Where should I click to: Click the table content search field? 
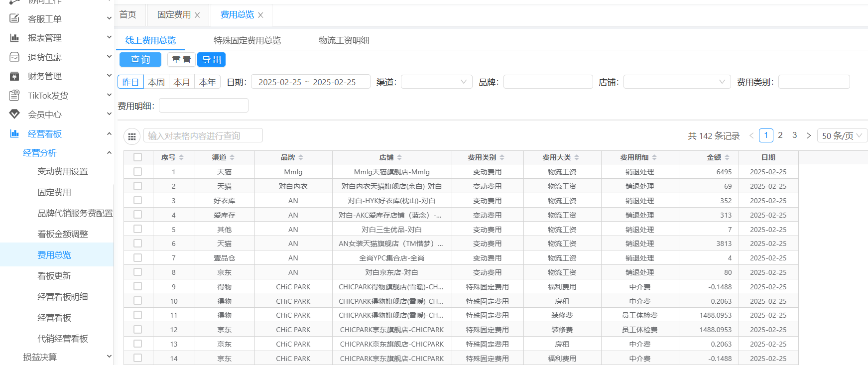(203, 135)
